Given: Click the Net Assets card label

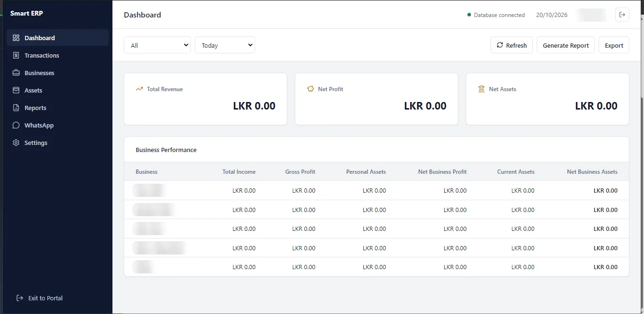Looking at the screenshot, I should coord(502,89).
